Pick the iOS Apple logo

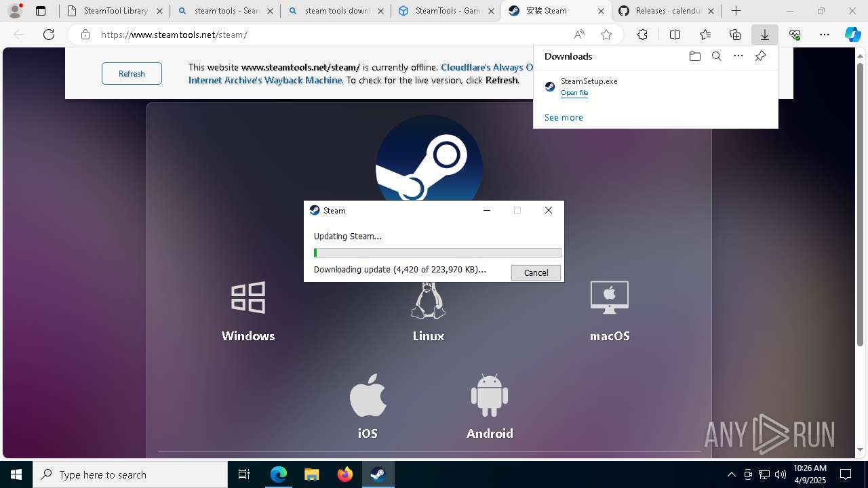click(x=368, y=395)
